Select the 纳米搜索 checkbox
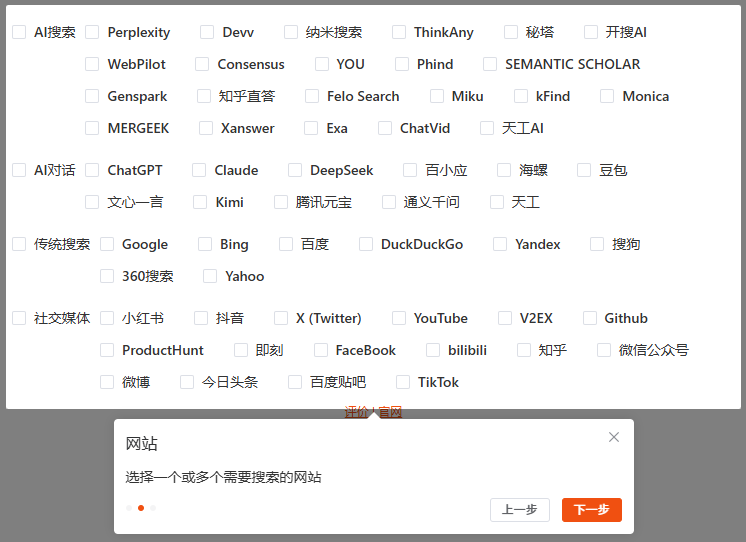The height and width of the screenshot is (542, 746). point(291,32)
